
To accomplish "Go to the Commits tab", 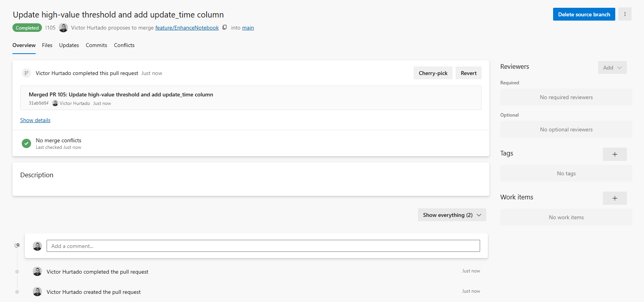I will click(x=96, y=45).
